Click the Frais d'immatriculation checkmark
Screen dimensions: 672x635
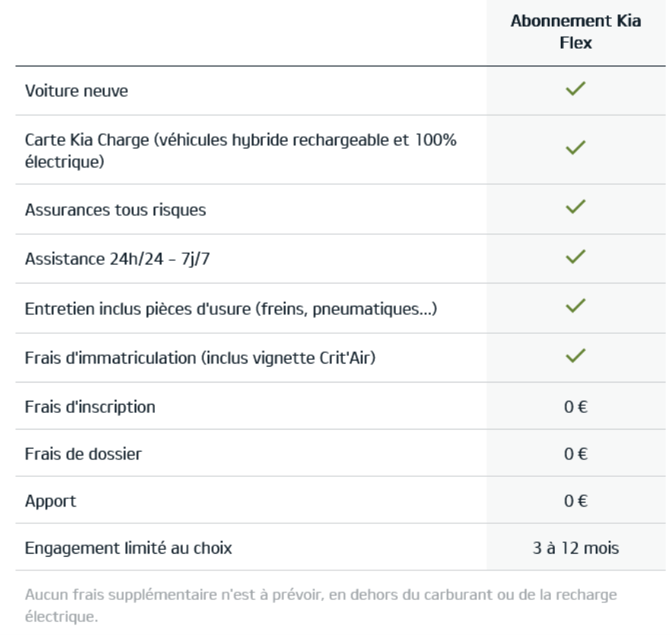tap(575, 355)
